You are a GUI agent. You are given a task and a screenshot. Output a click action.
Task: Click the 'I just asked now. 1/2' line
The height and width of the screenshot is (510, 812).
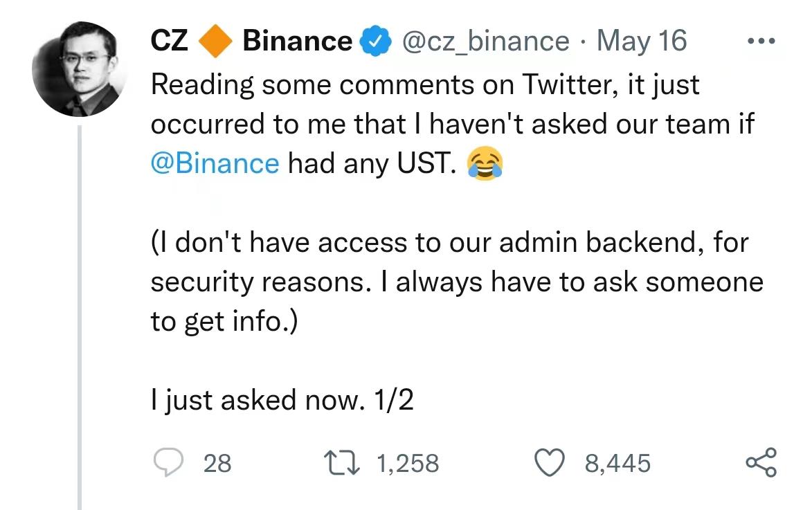[282, 400]
